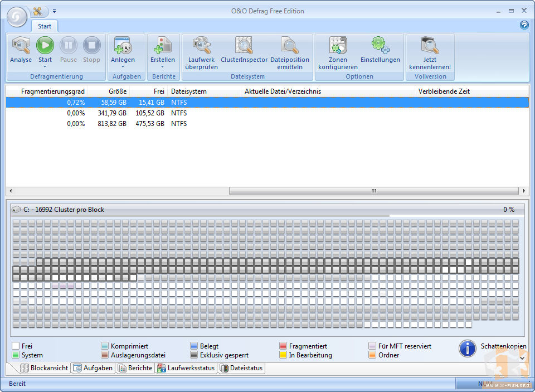Click the Schattenkopien info icon
The image size is (535, 392).
468,349
